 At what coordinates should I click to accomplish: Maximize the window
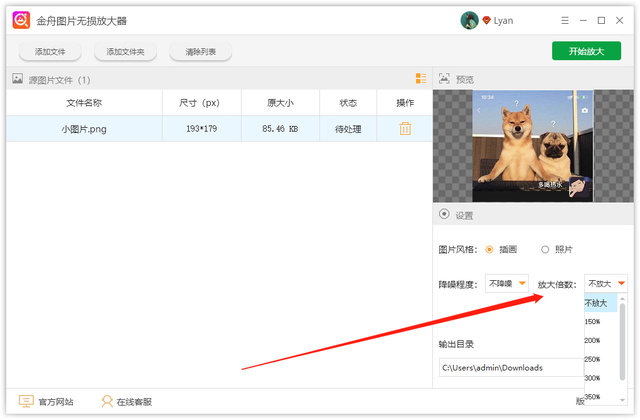click(x=601, y=20)
